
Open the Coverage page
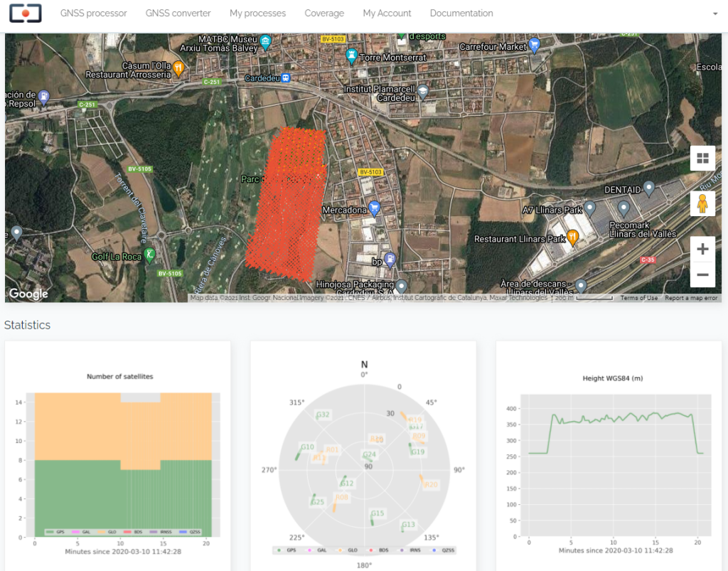click(324, 14)
